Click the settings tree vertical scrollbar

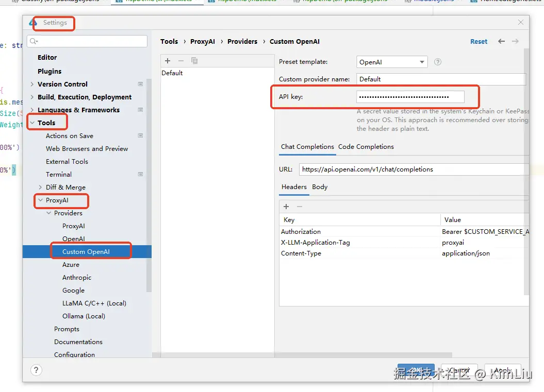point(149,185)
